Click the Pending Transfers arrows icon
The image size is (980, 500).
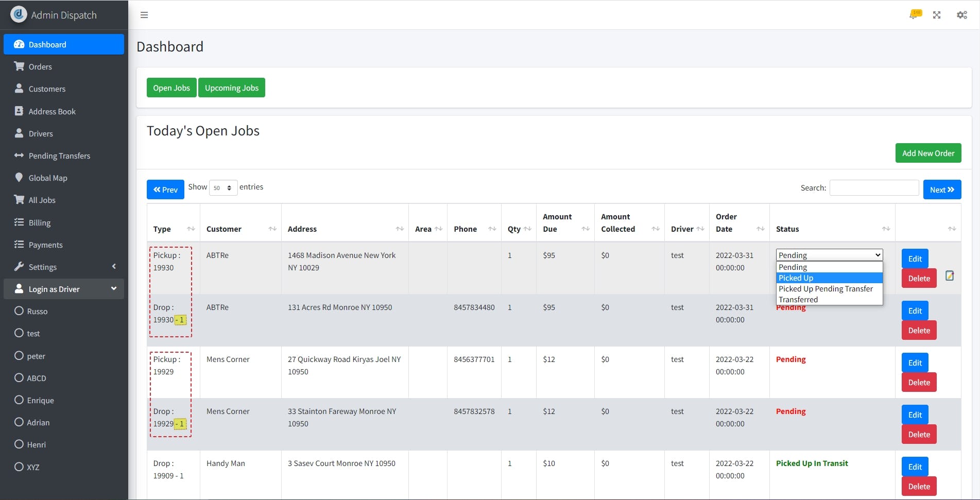19,156
